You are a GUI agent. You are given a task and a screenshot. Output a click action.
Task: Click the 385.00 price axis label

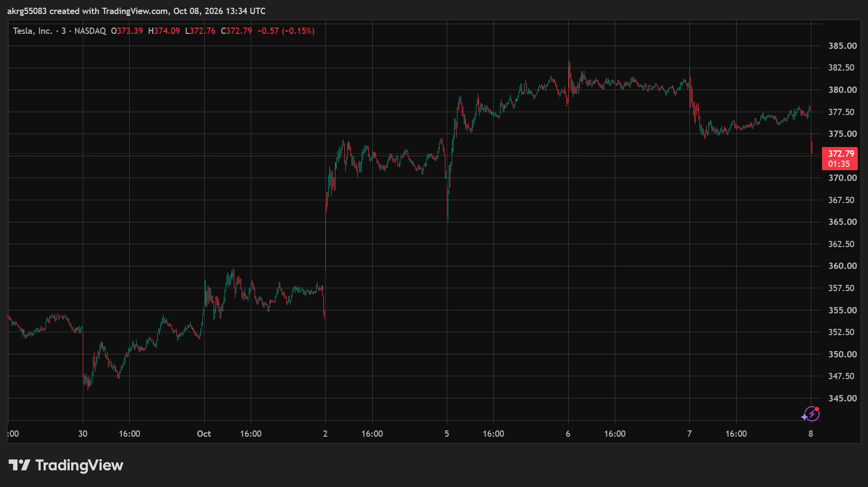(x=842, y=46)
